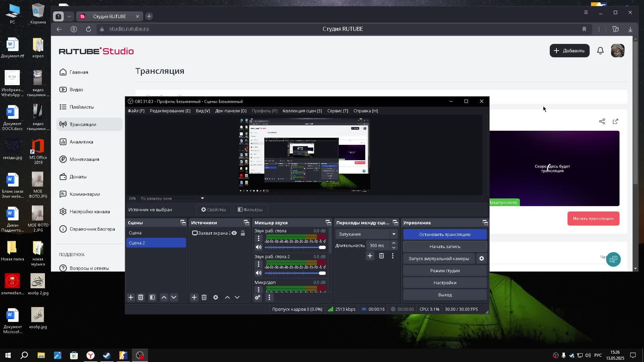The height and width of the screenshot is (362, 644).
Task: Undock the Микшер звука panel
Action: click(328, 223)
